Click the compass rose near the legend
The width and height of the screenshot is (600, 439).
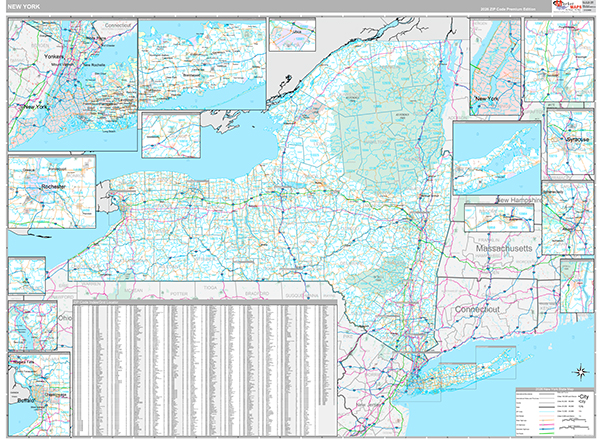pyautogui.click(x=580, y=372)
